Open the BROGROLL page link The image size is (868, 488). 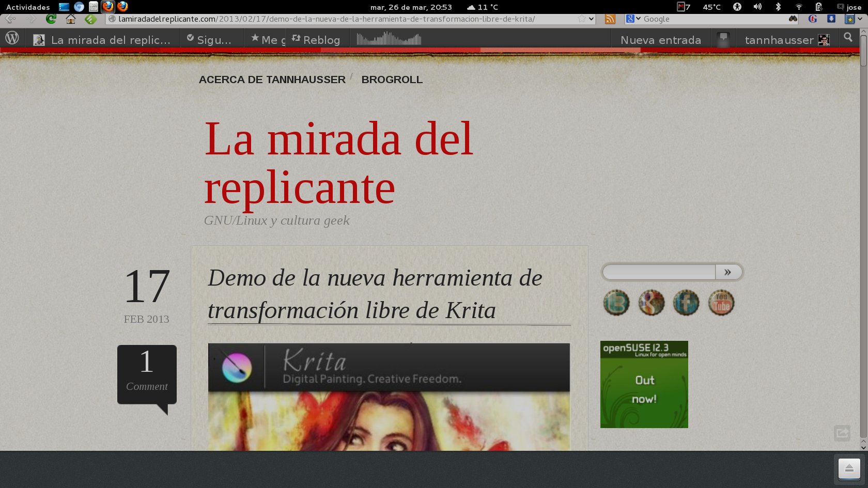coord(392,80)
